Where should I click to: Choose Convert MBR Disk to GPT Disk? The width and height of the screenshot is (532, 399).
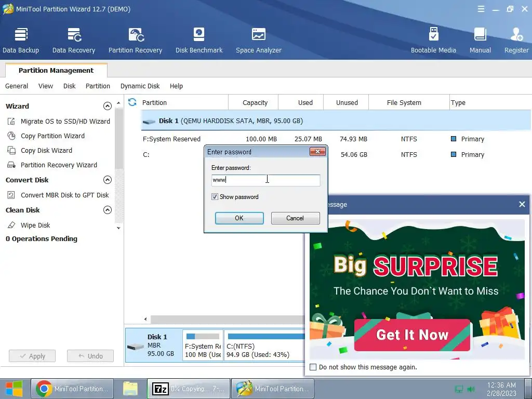pyautogui.click(x=58, y=195)
